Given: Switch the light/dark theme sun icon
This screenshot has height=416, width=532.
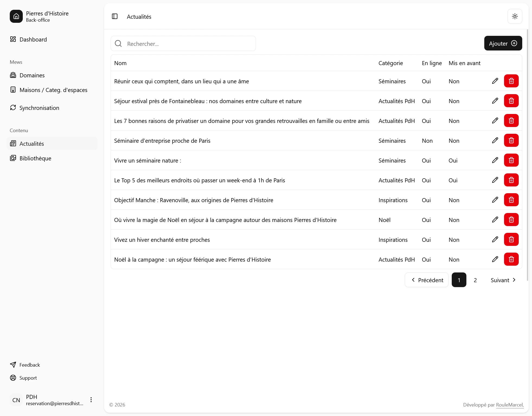Looking at the screenshot, I should coord(515,16).
